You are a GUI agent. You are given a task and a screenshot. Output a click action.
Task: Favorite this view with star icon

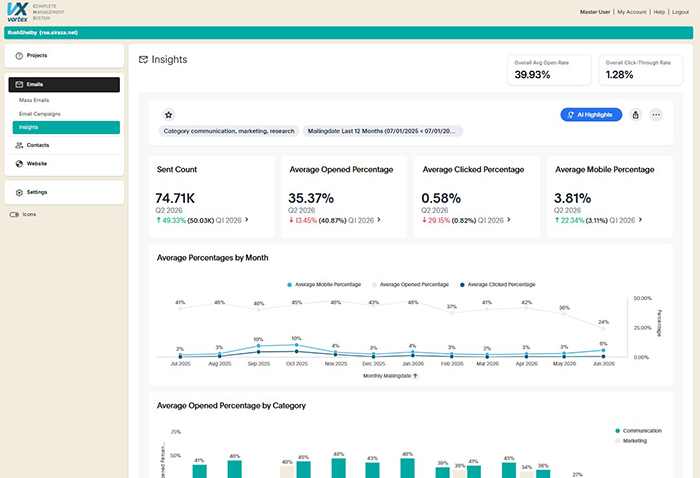tap(168, 115)
